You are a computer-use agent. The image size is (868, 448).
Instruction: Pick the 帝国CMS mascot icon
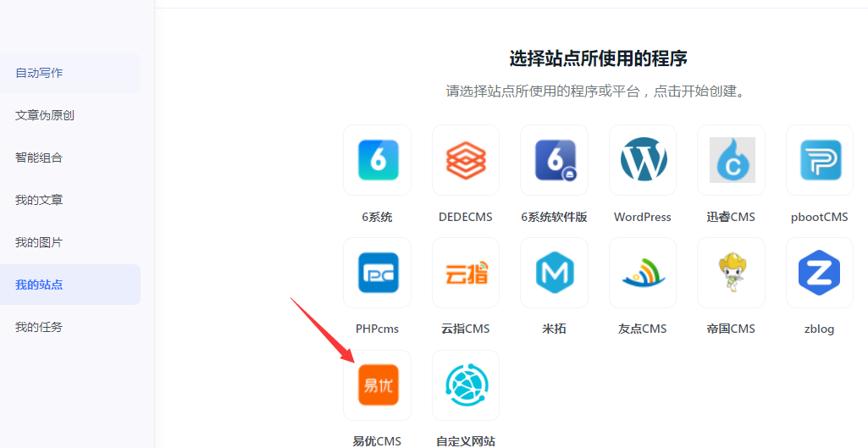731,273
